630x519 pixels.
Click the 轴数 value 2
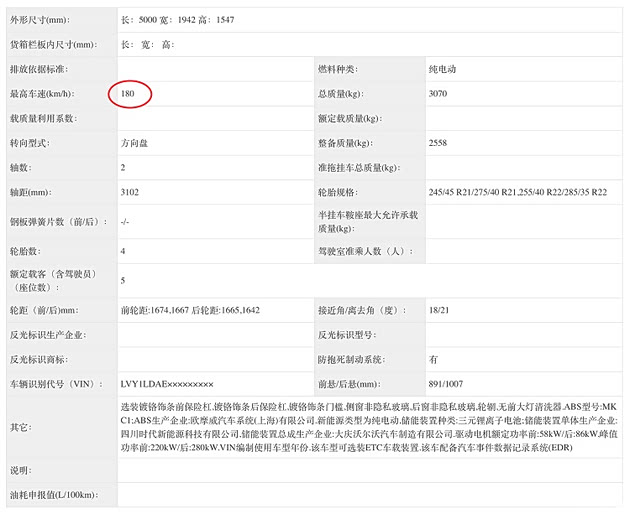[x=123, y=167]
